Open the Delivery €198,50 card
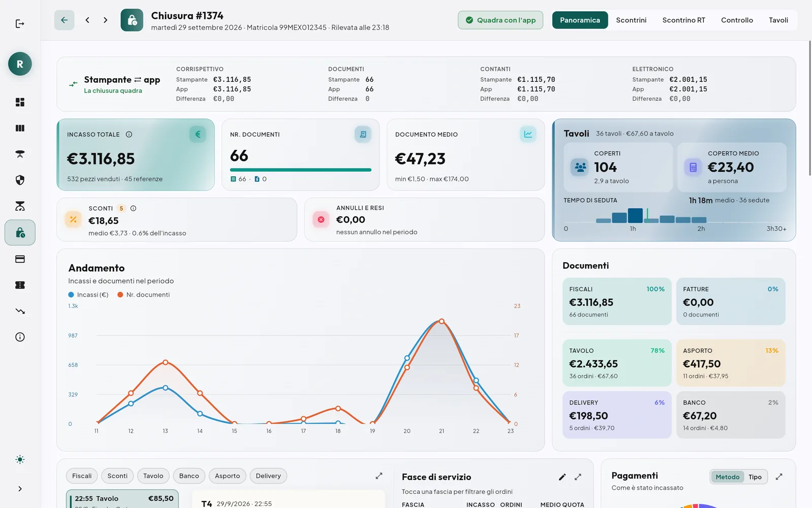The width and height of the screenshot is (812, 508). 617,415
